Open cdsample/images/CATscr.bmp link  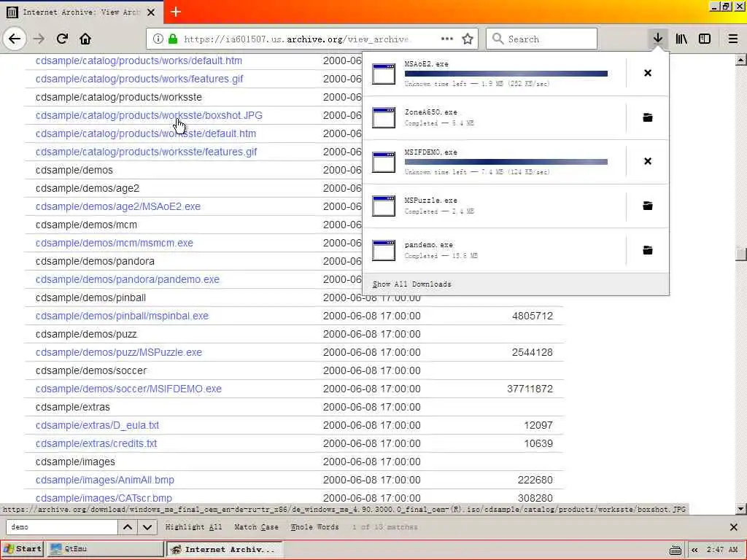click(x=104, y=498)
